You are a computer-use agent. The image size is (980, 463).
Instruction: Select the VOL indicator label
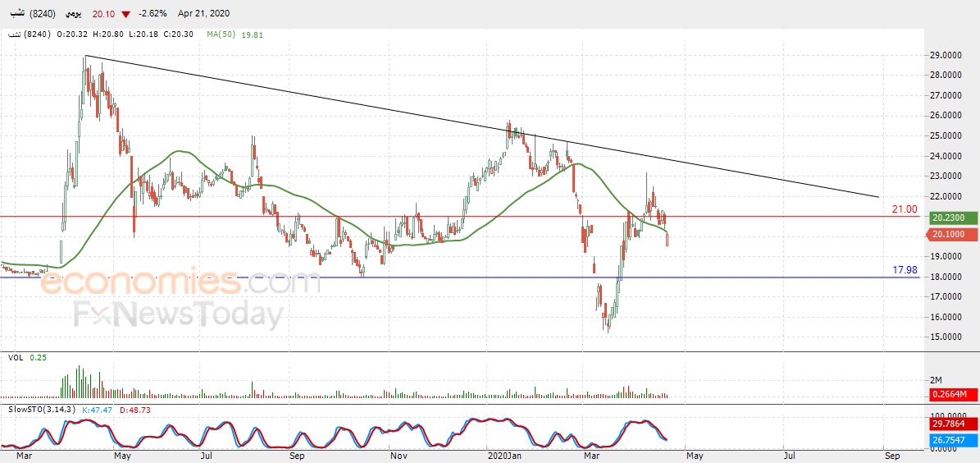[x=16, y=357]
